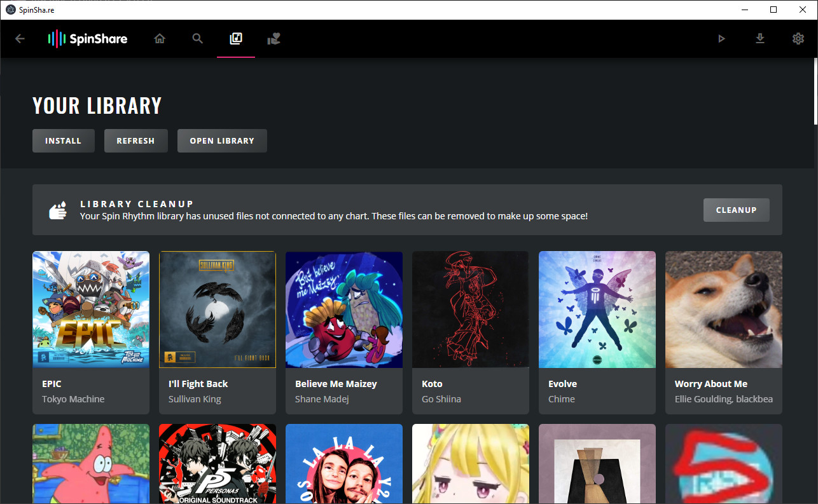818x504 pixels.
Task: Open the Persona 5 soundtrack thumbnail
Action: [218, 464]
